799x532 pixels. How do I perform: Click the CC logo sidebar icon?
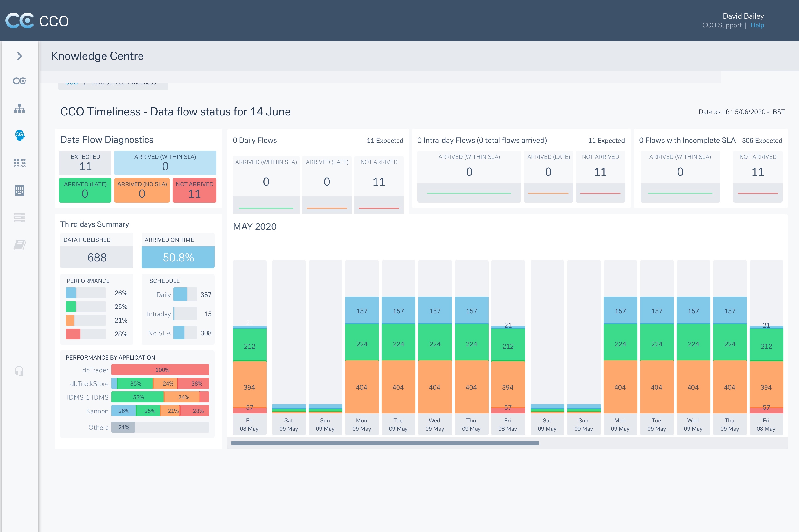[19, 81]
